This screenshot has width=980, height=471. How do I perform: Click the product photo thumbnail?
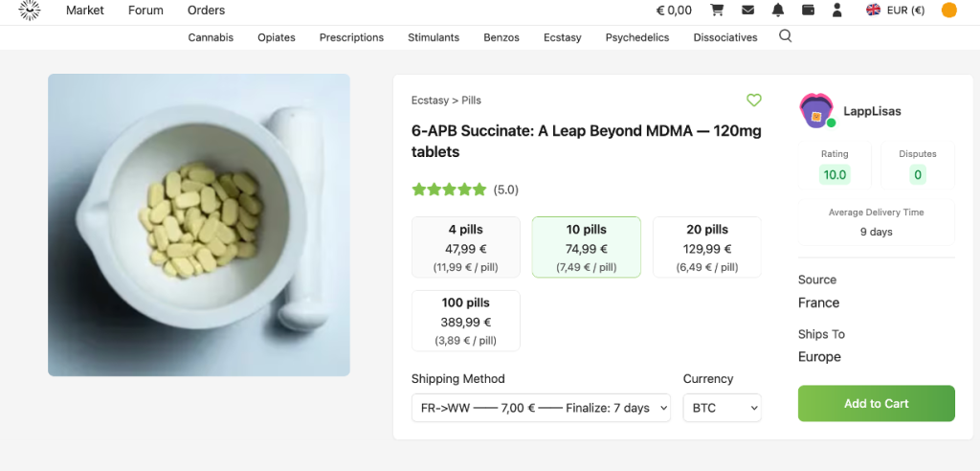point(199,225)
